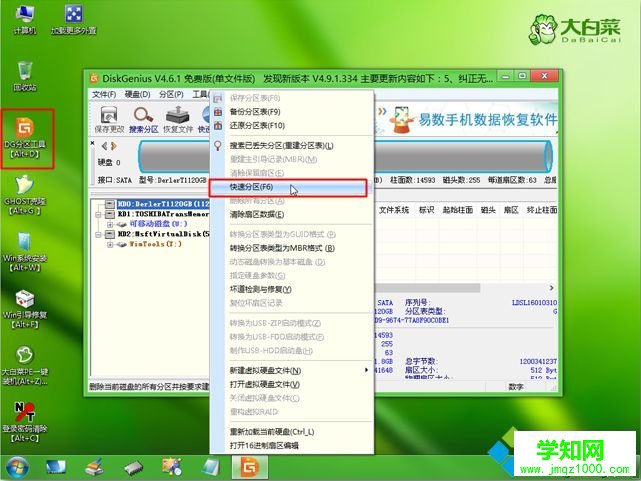Viewport: 641px width, 481px height.
Task: Go to previous disk with left arrow
Action: tap(104, 146)
